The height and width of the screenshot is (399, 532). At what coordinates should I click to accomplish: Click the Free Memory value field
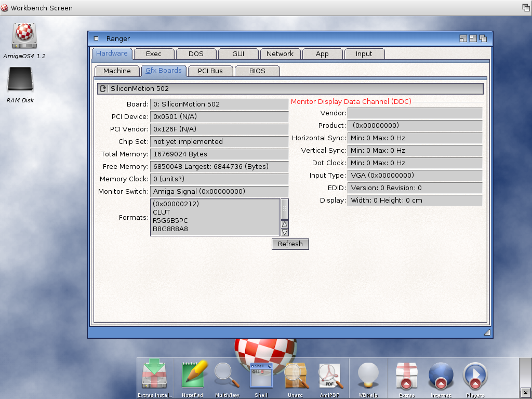[x=219, y=167]
